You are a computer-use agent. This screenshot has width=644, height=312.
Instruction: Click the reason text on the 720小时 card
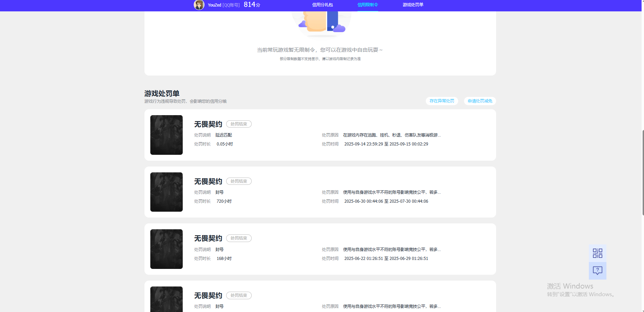[x=392, y=192]
